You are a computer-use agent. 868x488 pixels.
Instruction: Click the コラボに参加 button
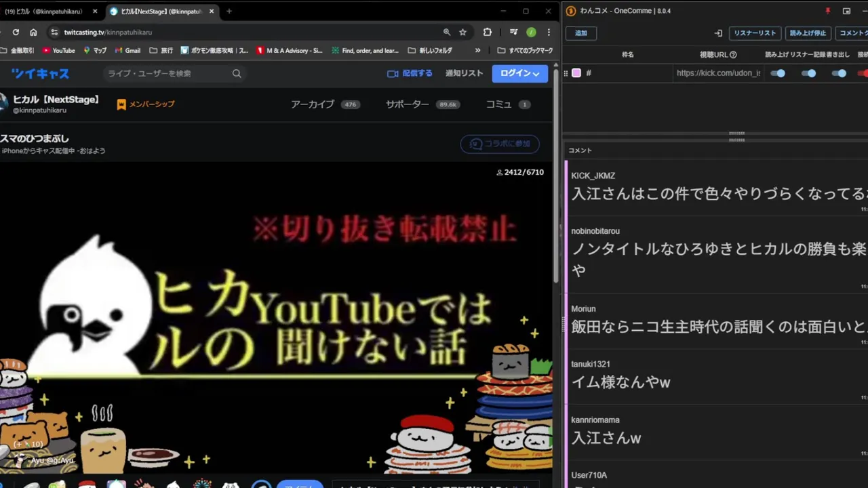(x=500, y=144)
